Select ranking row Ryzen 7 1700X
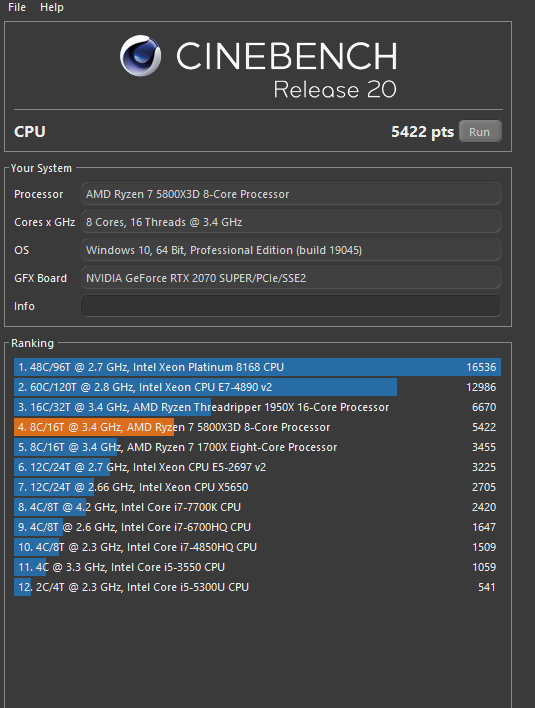535x708 pixels. tap(257, 447)
